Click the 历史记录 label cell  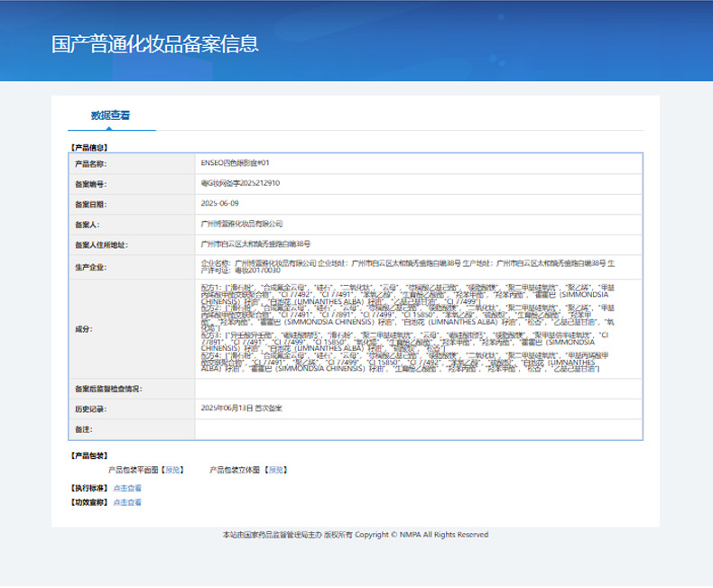(132, 409)
